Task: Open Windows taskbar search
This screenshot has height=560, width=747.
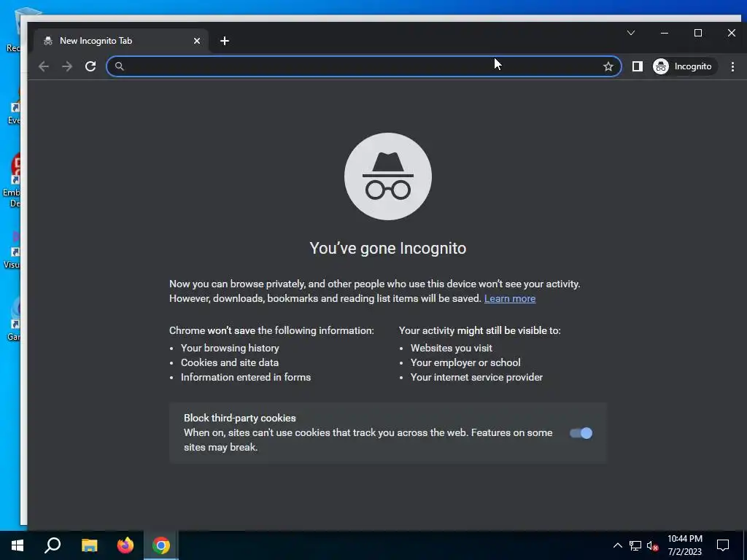Action: pyautogui.click(x=53, y=545)
